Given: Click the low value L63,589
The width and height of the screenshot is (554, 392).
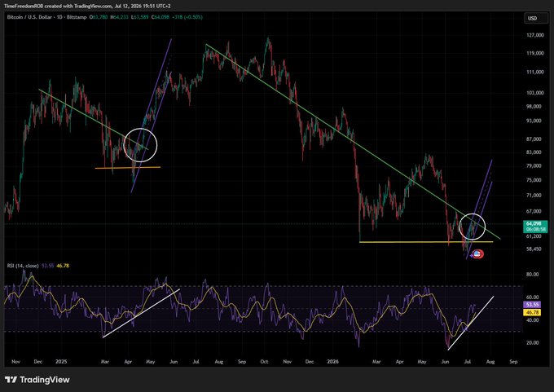Looking at the screenshot, I should pyautogui.click(x=139, y=17).
